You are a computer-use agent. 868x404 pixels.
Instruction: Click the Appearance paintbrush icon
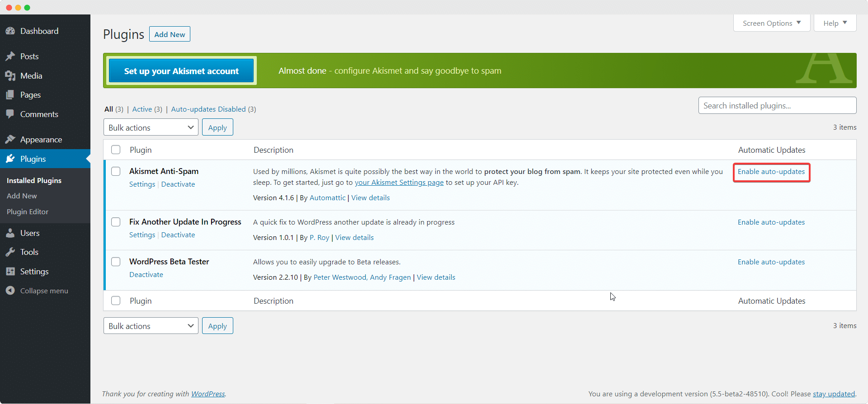pos(10,140)
